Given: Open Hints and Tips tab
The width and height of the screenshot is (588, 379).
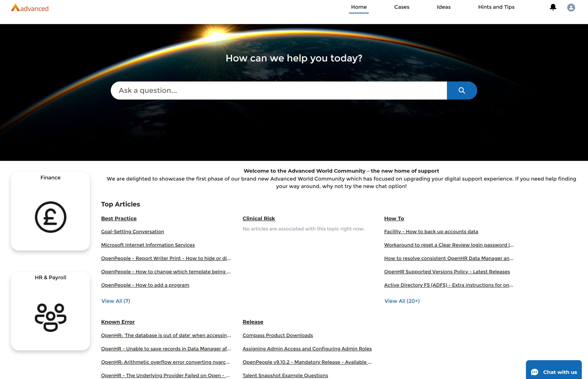Looking at the screenshot, I should point(496,7).
